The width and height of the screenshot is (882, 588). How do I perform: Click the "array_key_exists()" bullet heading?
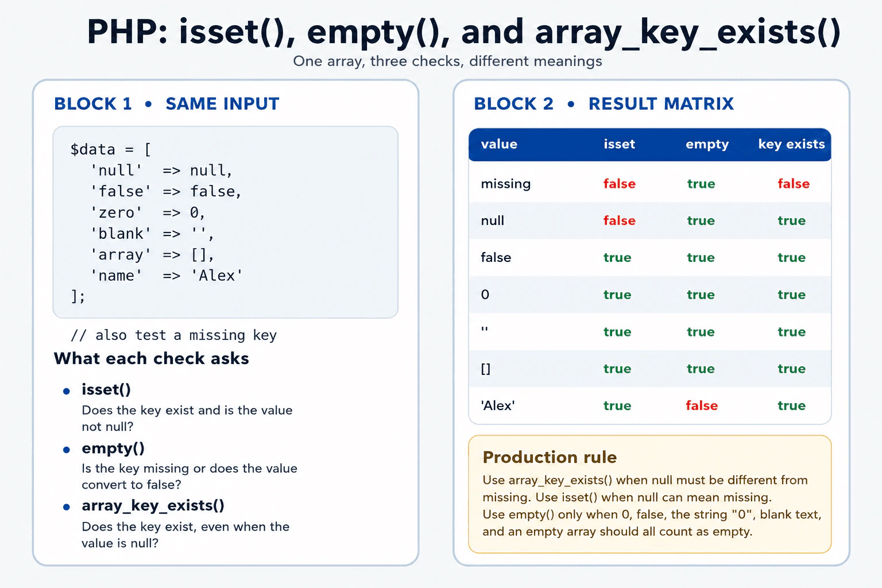(153, 505)
